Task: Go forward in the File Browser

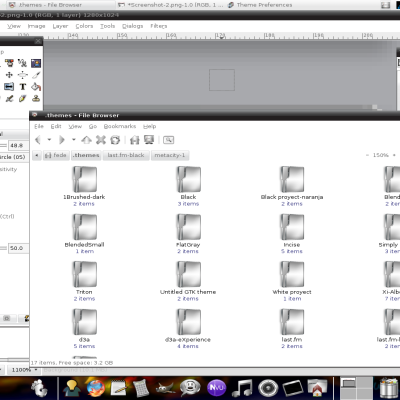Action: (61, 140)
